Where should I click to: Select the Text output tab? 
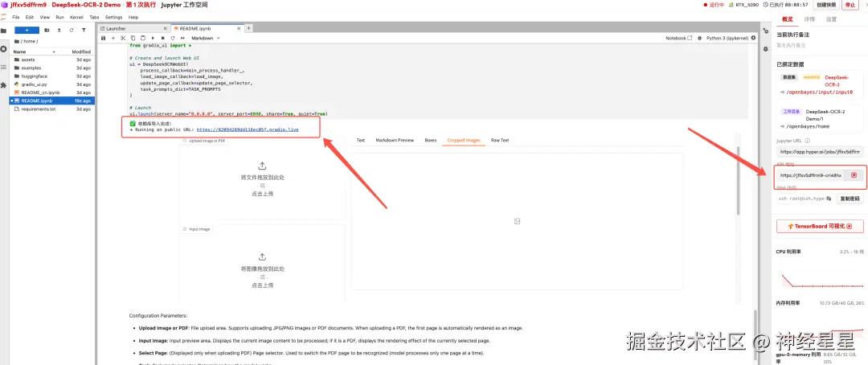(x=360, y=140)
